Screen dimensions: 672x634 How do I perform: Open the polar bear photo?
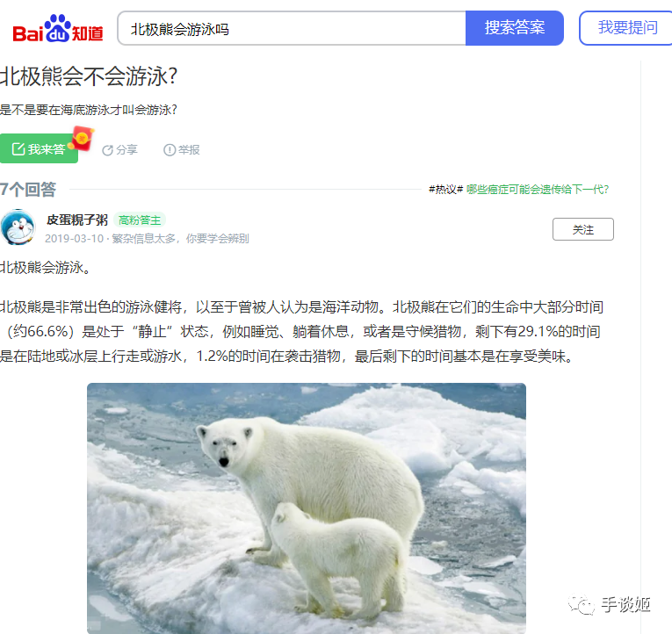coord(307,508)
